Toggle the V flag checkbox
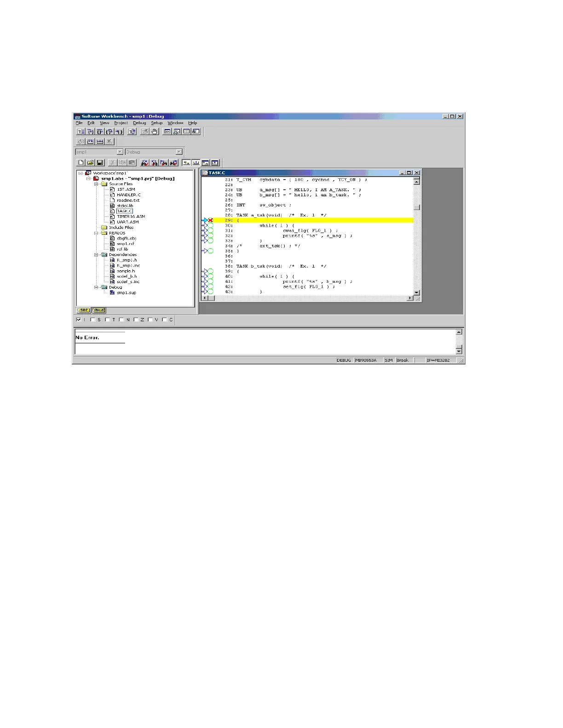Screen dimensions: 563x728 click(150, 319)
